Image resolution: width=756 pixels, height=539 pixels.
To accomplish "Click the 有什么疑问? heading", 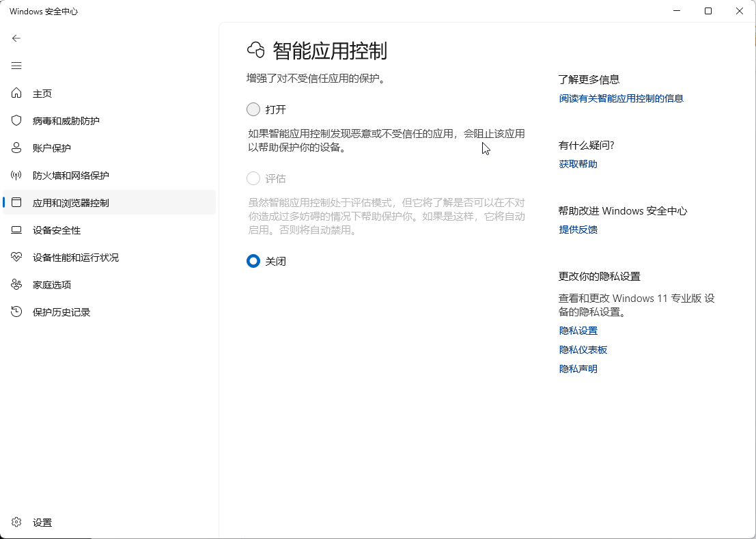I will 586,145.
